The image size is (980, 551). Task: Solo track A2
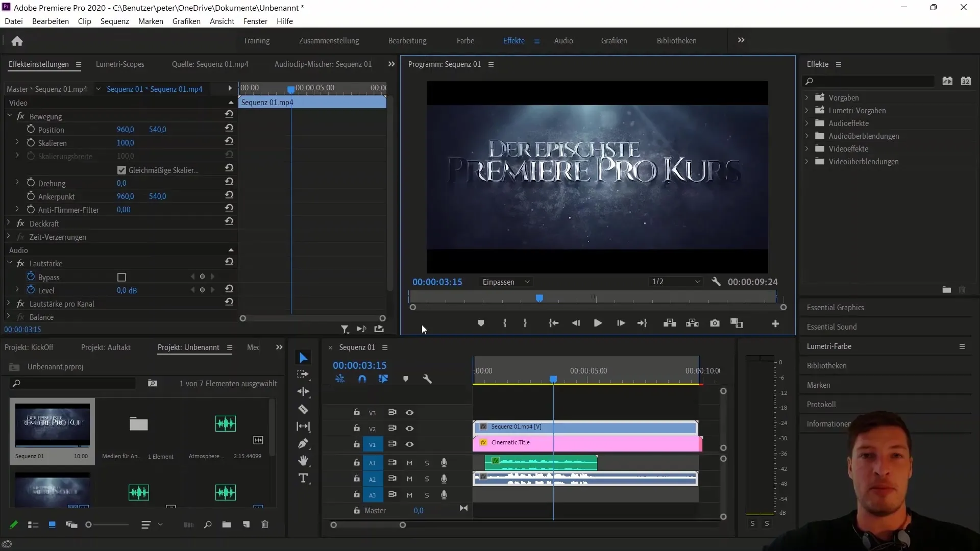(427, 479)
